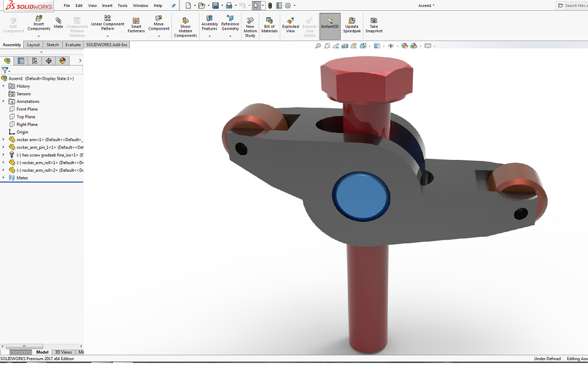Toggle Instant3D mode

[330, 26]
